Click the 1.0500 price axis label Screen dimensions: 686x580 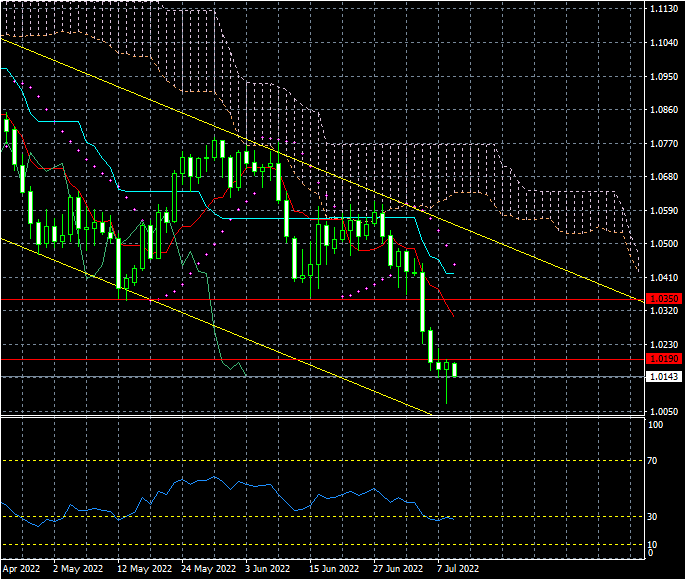tap(664, 244)
